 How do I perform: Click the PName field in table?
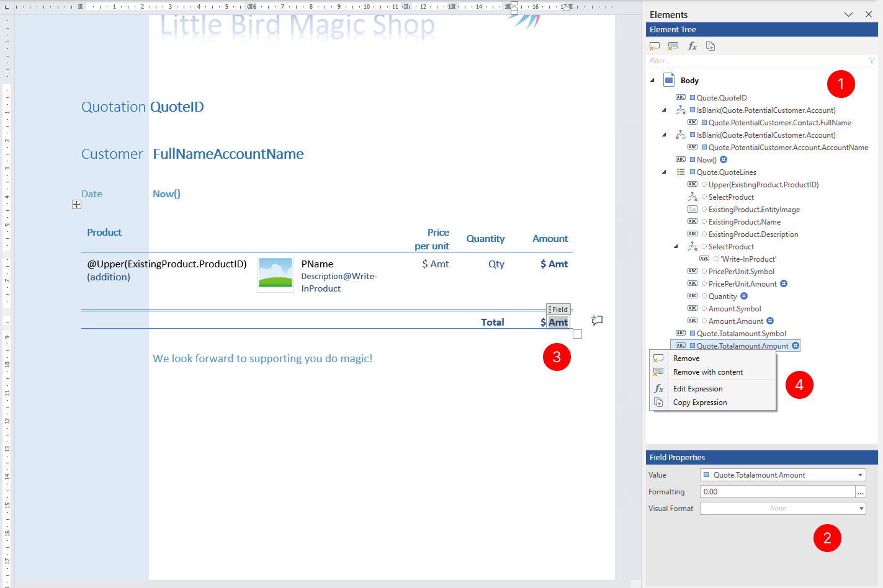317,264
